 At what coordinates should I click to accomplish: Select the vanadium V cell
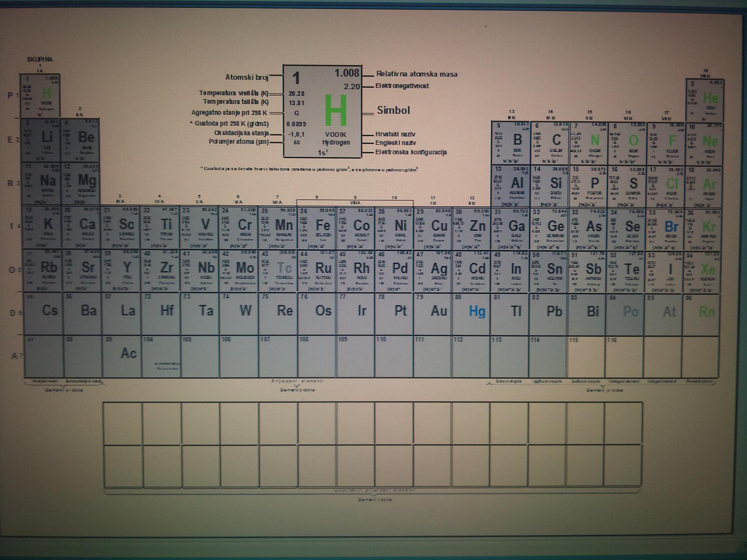tap(200, 228)
